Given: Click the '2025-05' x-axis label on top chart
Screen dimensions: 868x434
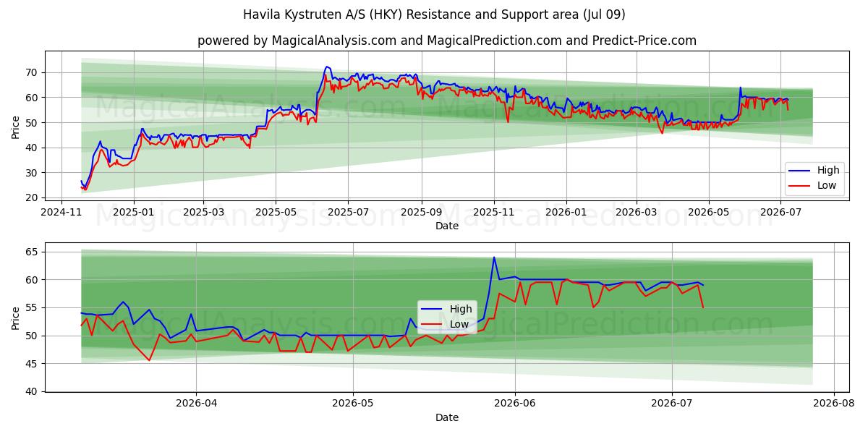Looking at the screenshot, I should coord(275,212).
